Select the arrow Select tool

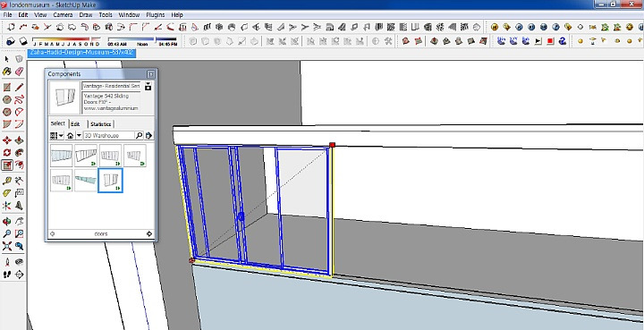pos(6,59)
